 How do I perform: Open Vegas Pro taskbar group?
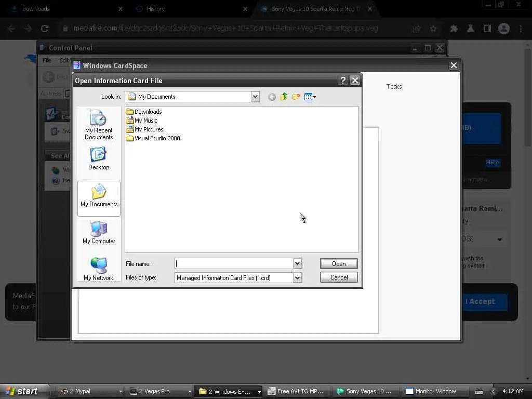[x=160, y=391]
